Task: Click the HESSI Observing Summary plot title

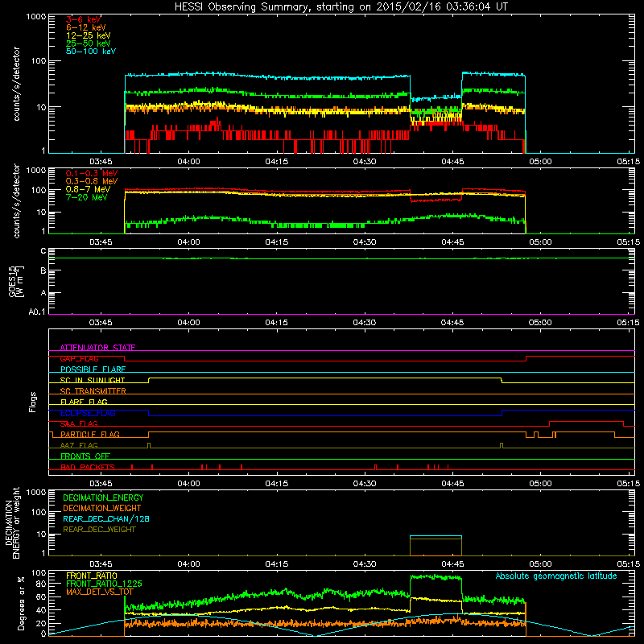Action: 341,7
